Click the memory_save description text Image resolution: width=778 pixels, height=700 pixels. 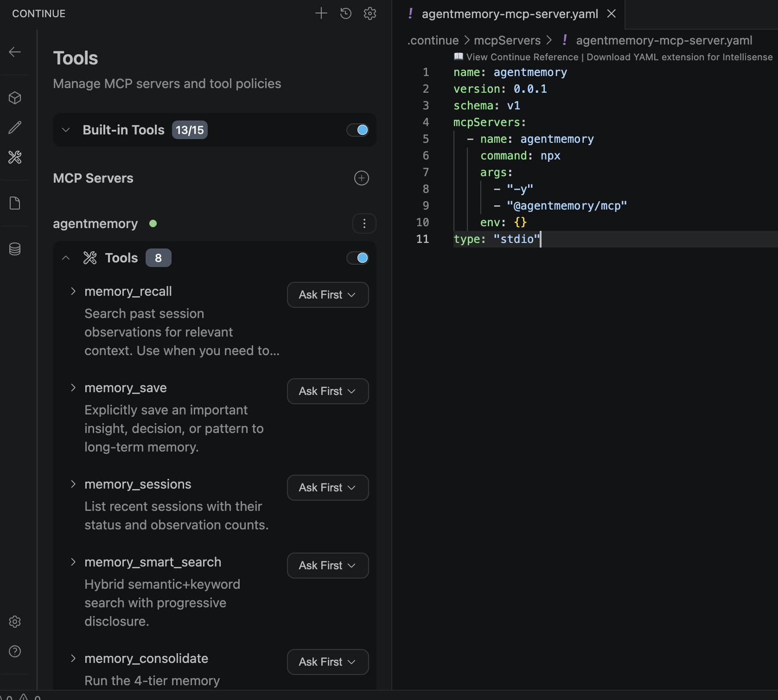pyautogui.click(x=174, y=428)
